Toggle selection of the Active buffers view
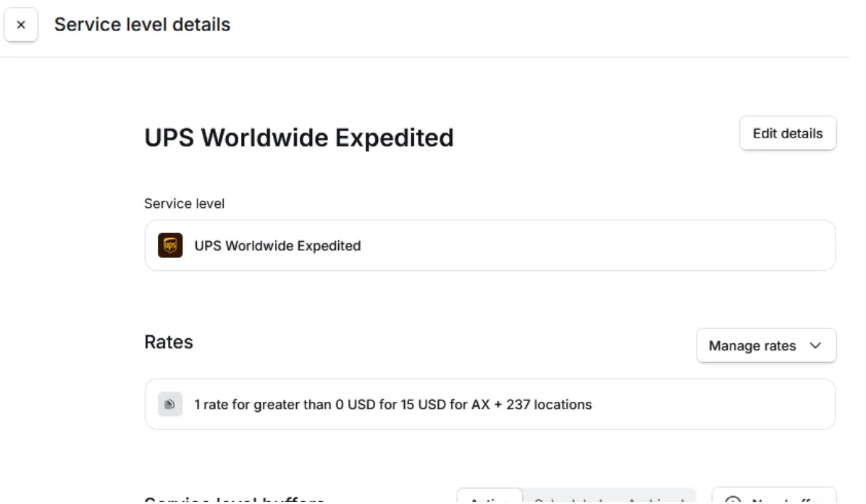 (491, 500)
